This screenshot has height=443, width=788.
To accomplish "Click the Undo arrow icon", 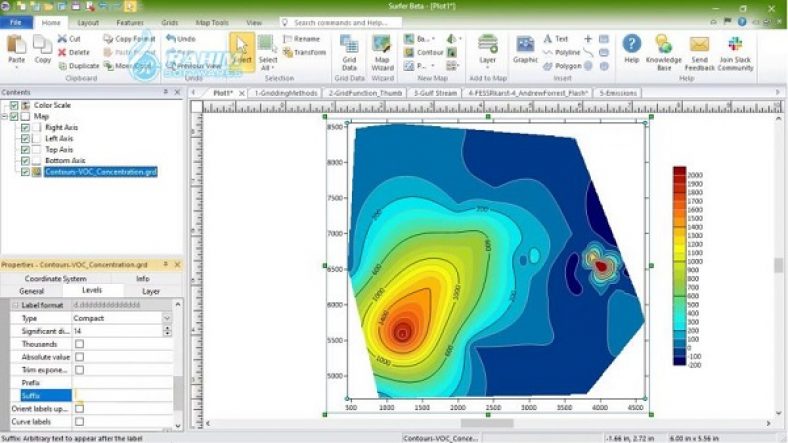I will point(171,38).
